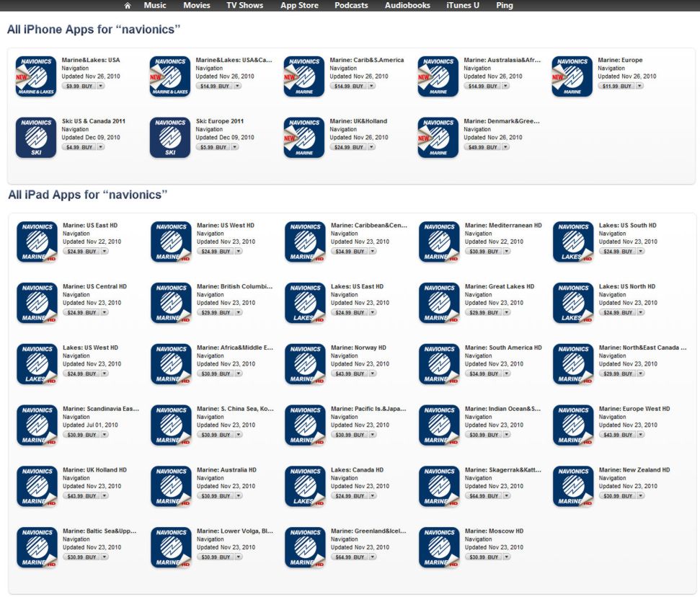Open the Marine: UK Holland HD icon
The height and width of the screenshot is (597, 700).
[37, 486]
